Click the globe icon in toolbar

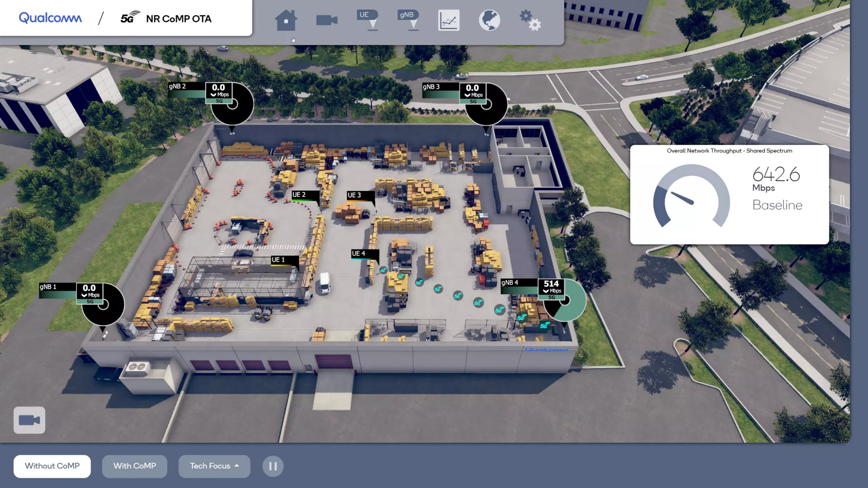point(489,20)
